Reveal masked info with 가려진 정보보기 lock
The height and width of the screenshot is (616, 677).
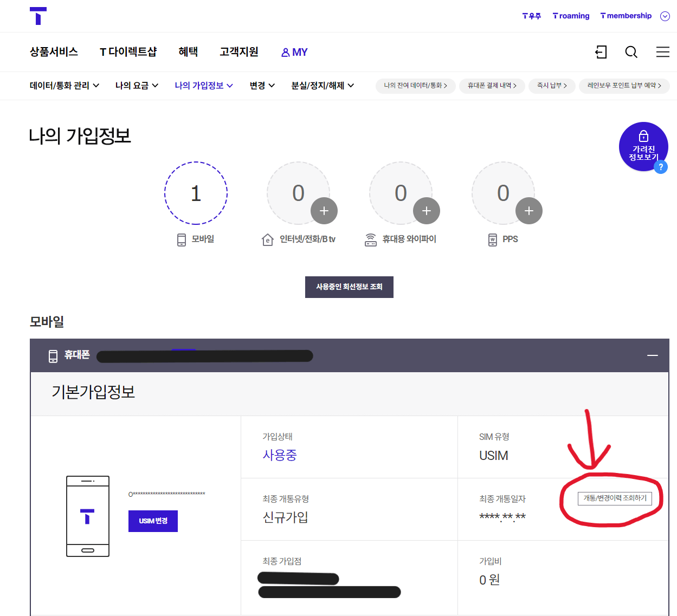pyautogui.click(x=643, y=145)
